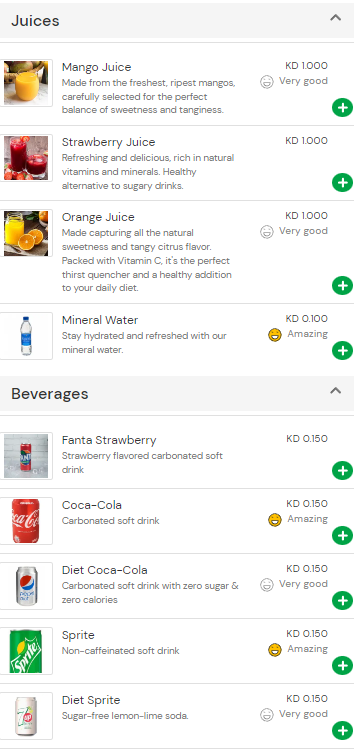This screenshot has height=750, width=362.
Task: Open the Sprite can image
Action: click(x=26, y=651)
